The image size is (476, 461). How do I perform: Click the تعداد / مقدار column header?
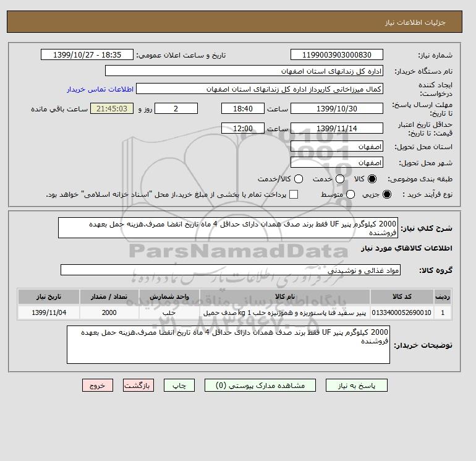[x=109, y=296]
